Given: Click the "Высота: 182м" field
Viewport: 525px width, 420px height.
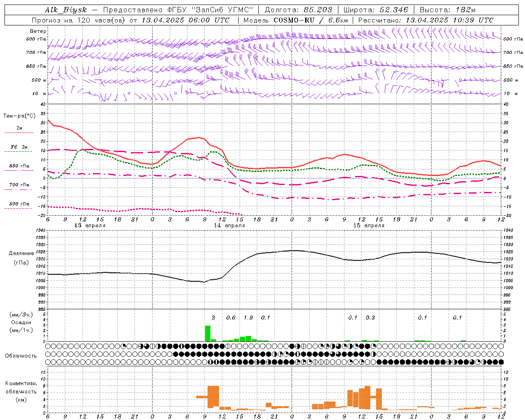Looking at the screenshot, I should (447, 10).
